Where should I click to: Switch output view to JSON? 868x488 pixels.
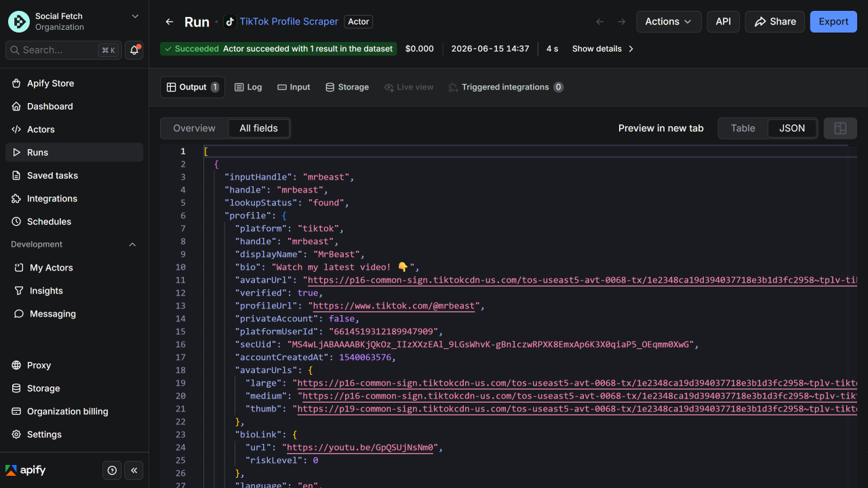click(x=792, y=128)
